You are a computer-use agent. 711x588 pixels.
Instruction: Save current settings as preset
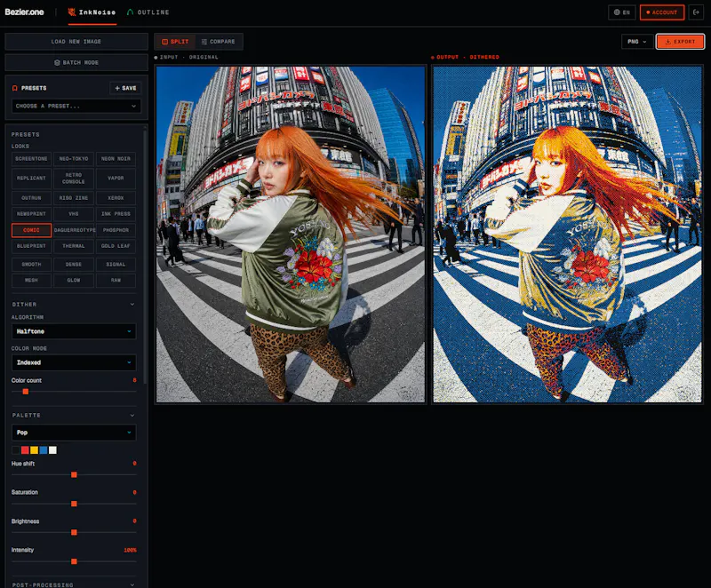tap(125, 88)
